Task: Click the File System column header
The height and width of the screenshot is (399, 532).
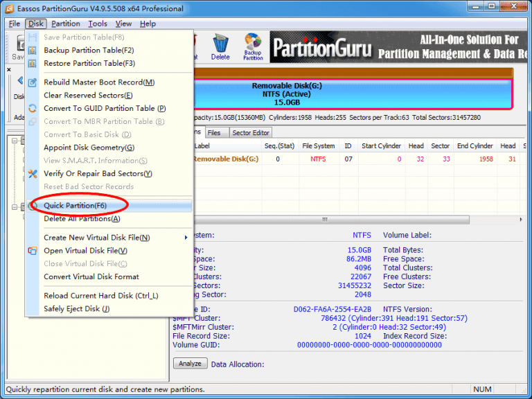Action: pos(319,146)
